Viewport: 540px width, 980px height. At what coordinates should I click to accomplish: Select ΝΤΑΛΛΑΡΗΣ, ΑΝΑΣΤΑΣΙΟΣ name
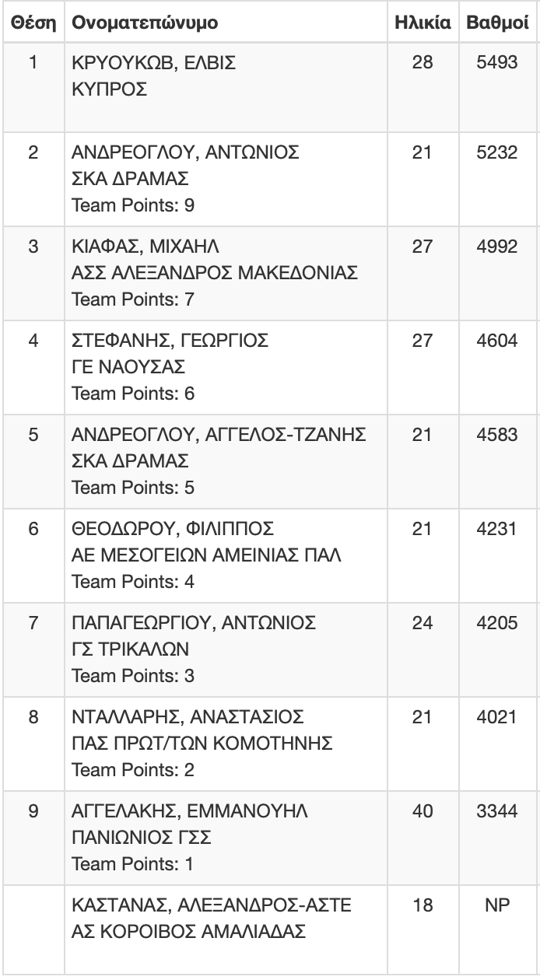(x=188, y=716)
